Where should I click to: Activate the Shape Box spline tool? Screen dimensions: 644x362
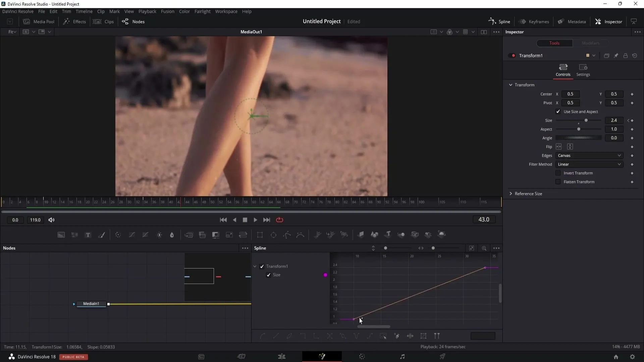pyautogui.click(x=423, y=336)
